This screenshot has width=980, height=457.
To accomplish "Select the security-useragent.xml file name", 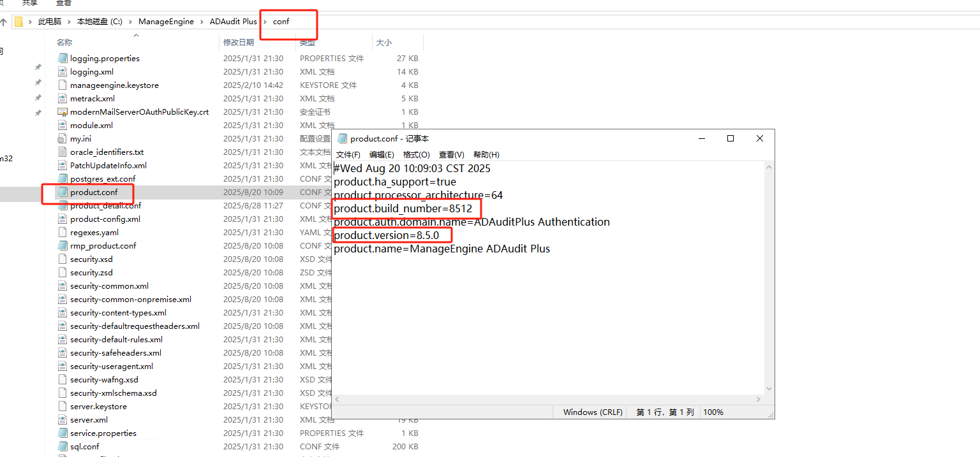I will pos(112,366).
